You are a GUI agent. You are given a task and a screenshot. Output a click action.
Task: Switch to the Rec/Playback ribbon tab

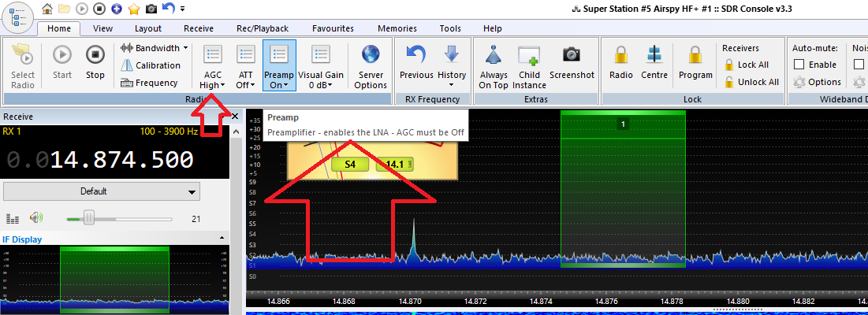pos(262,28)
